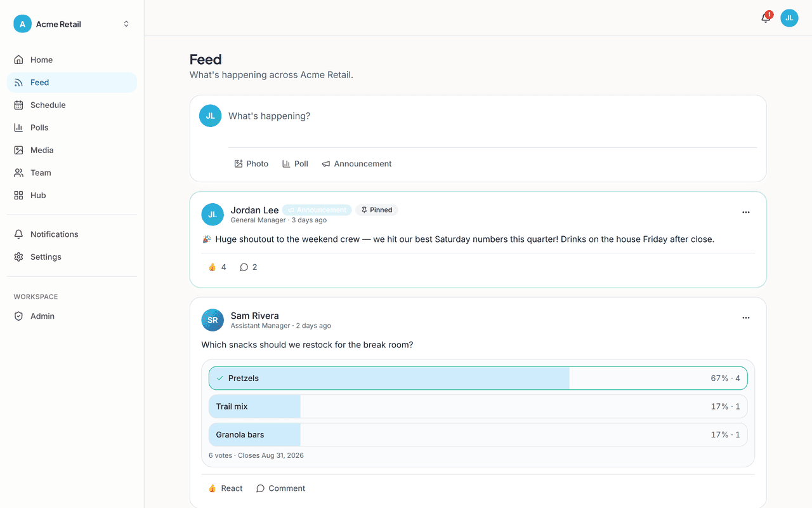Click the Sam Rivera author name

pos(254,316)
